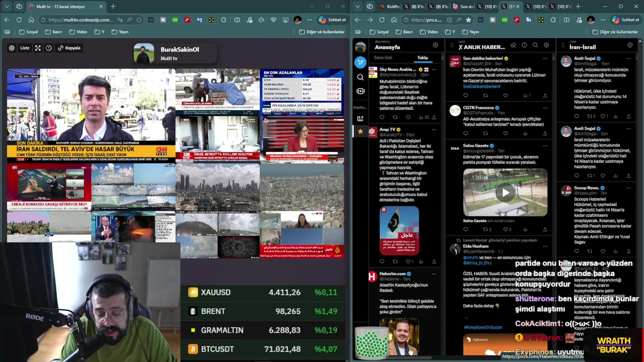Screen dimensions: 644x362
Task: Open the tab list chevron in left window
Action: [7, 7]
